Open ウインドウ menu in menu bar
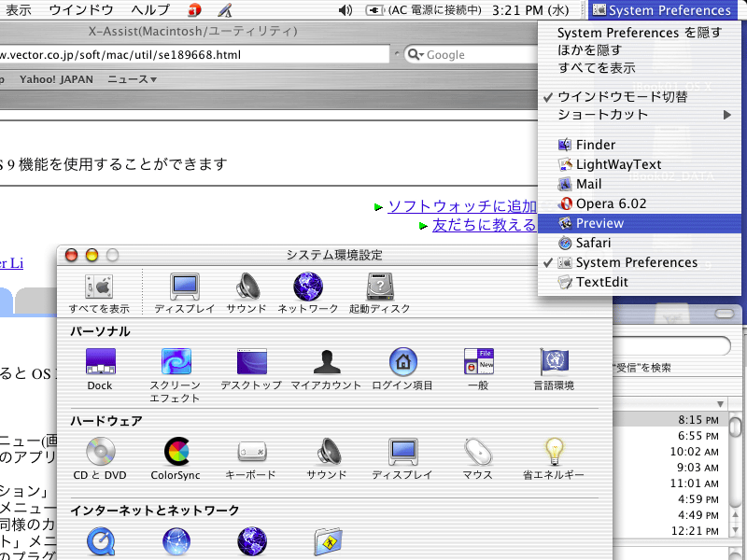 coord(81,10)
